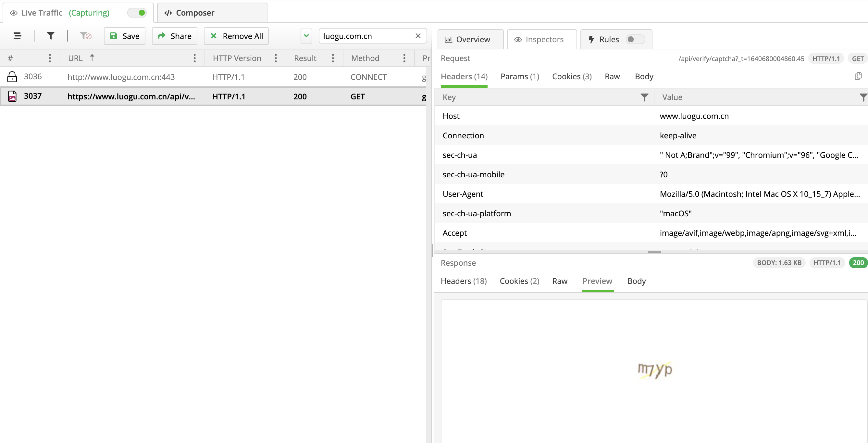This screenshot has width=868, height=443.
Task: Open the URL column options menu
Action: pos(194,58)
